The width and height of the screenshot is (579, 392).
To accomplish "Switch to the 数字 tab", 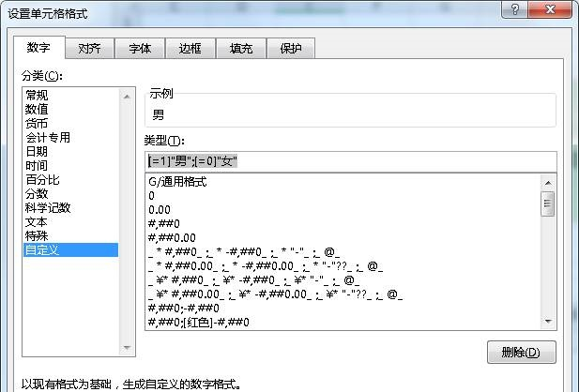I will pyautogui.click(x=38, y=48).
